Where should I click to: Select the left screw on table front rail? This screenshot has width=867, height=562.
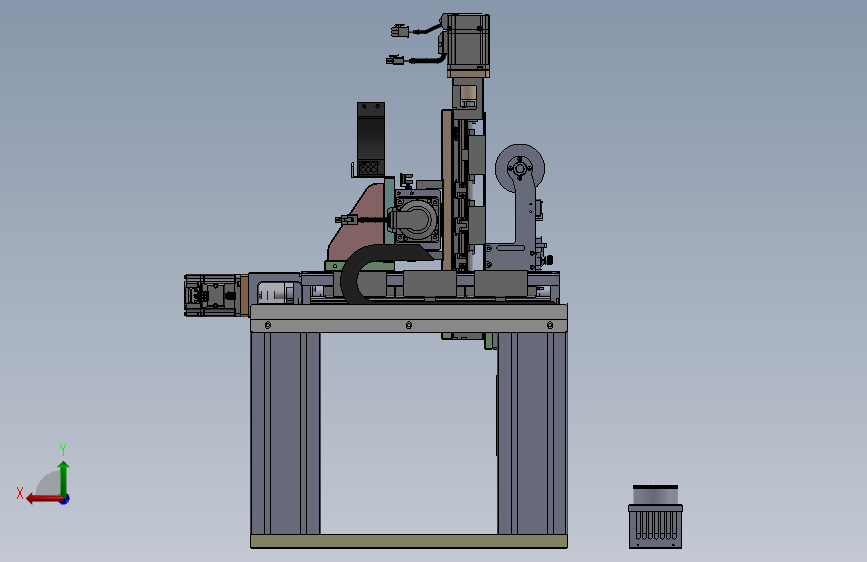point(268,325)
